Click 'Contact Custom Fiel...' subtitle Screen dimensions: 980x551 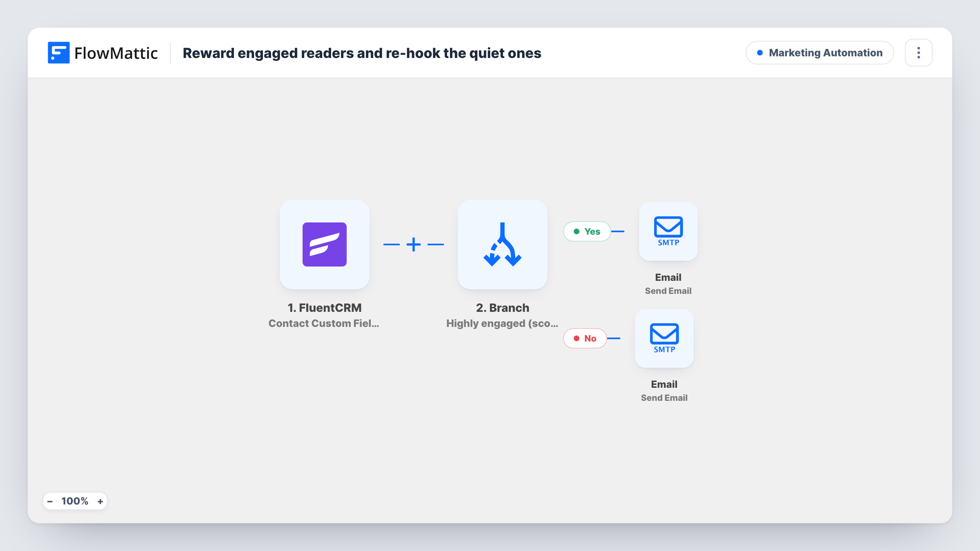click(x=324, y=323)
